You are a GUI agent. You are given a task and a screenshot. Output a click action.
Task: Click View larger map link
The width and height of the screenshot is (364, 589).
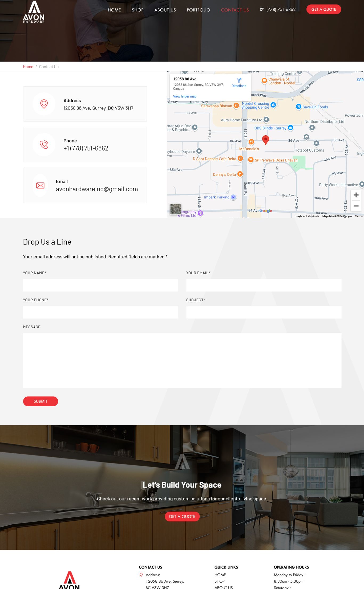click(185, 96)
